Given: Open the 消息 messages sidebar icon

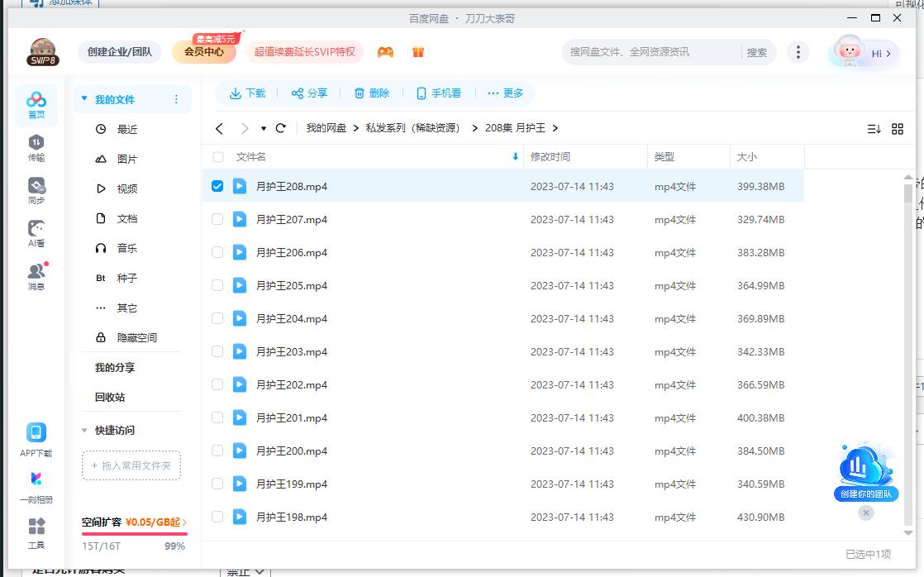Looking at the screenshot, I should [x=36, y=276].
